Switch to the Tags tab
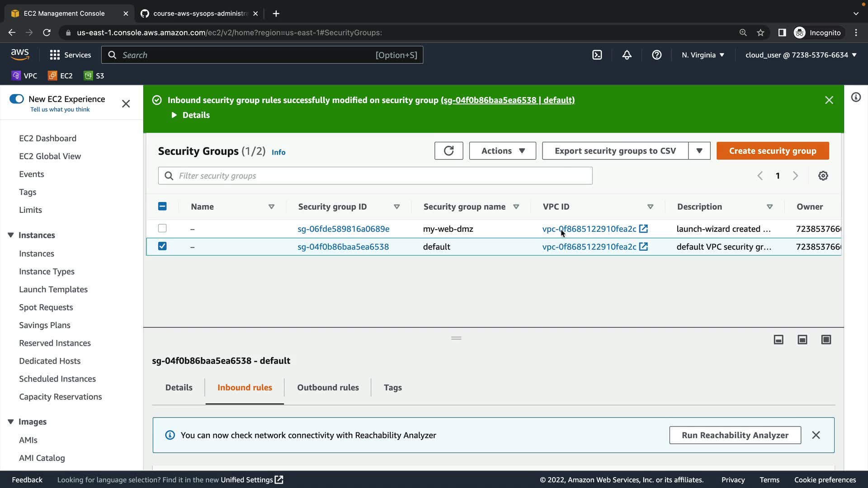 (392, 387)
